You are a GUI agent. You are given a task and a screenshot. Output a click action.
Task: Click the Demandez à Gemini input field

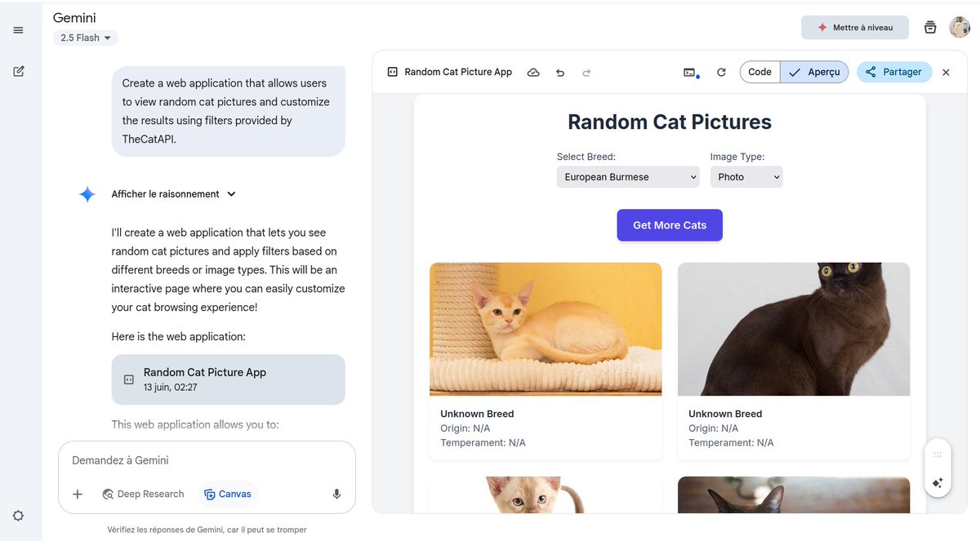tap(207, 460)
